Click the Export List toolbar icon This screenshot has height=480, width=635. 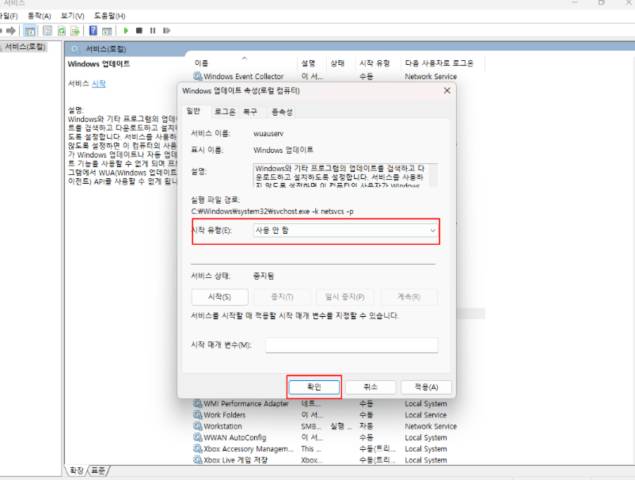point(75,31)
